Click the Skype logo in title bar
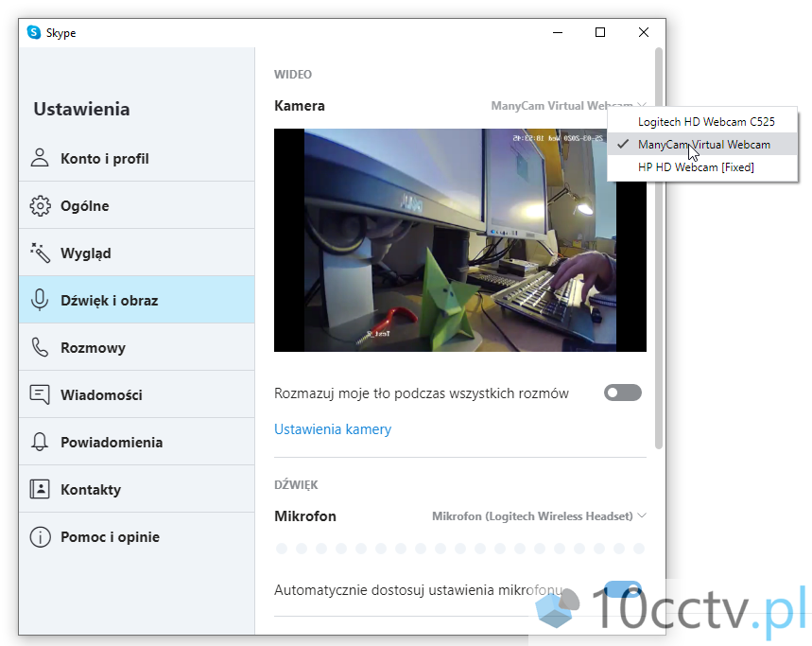Image resolution: width=812 pixels, height=646 pixels. click(34, 33)
